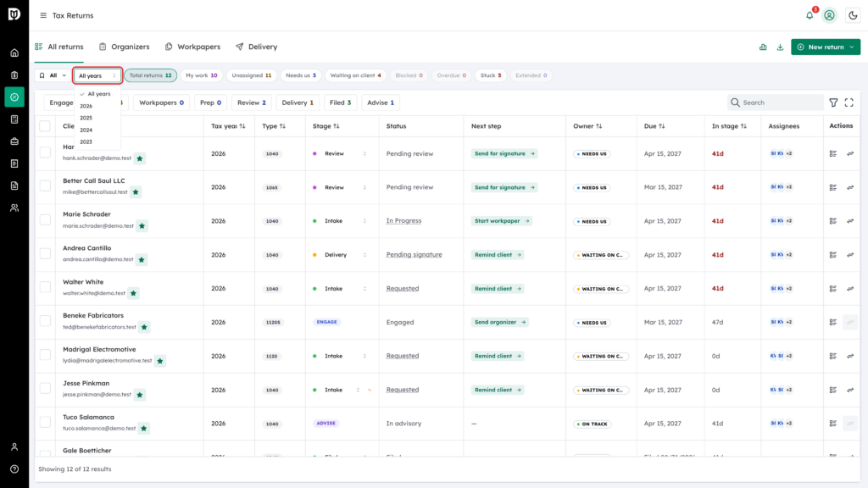Image resolution: width=868 pixels, height=488 pixels.
Task: Open the Delivery tab
Action: (x=256, y=47)
